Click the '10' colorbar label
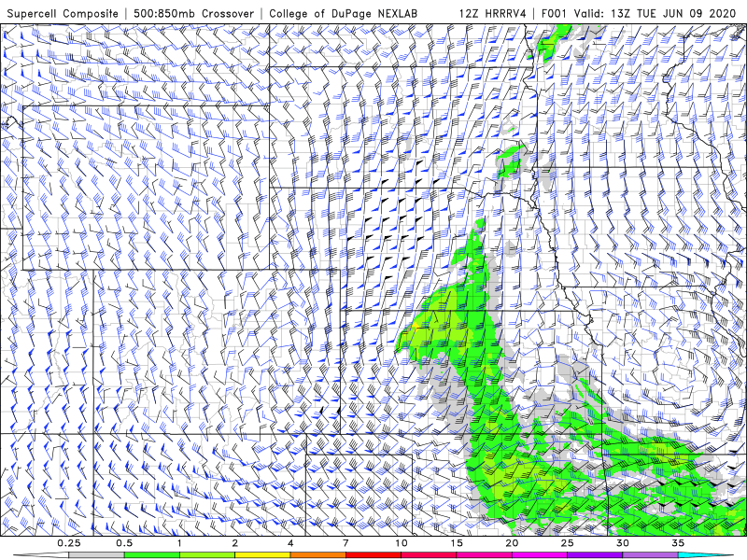The image size is (747, 560). [402, 543]
